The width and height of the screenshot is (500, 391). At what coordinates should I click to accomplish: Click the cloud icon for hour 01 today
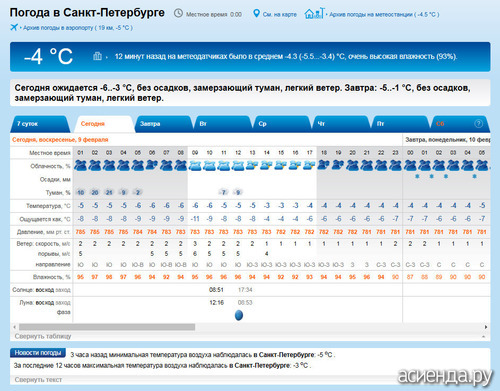click(80, 165)
